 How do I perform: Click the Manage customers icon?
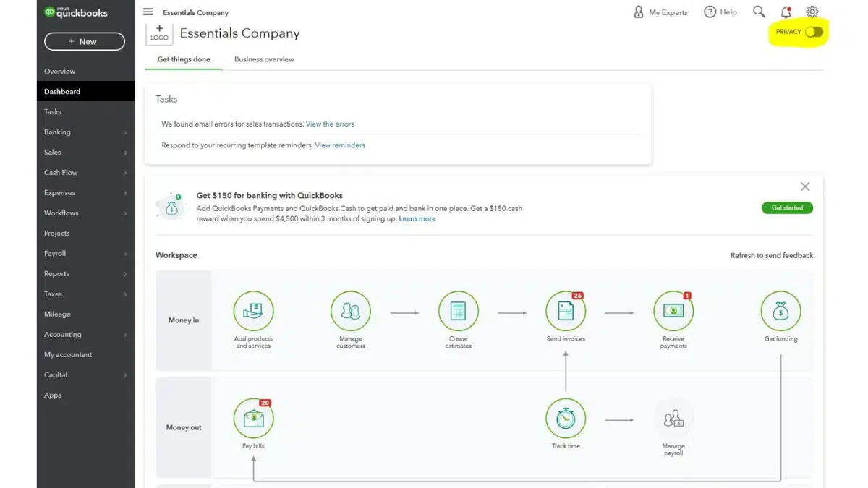tap(351, 312)
